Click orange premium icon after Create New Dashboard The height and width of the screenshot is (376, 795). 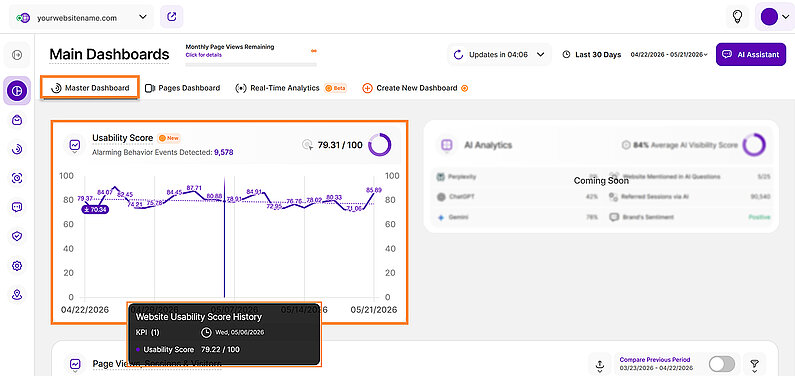464,88
